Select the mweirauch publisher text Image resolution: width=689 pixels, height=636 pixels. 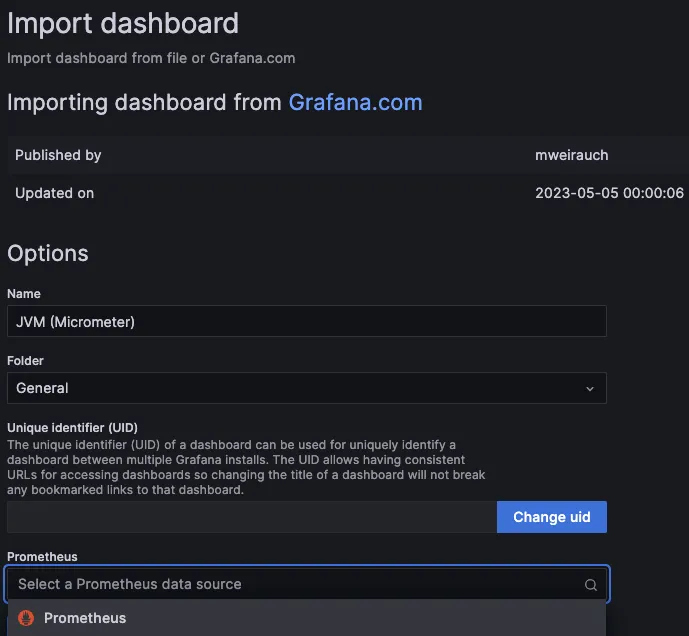[572, 155]
